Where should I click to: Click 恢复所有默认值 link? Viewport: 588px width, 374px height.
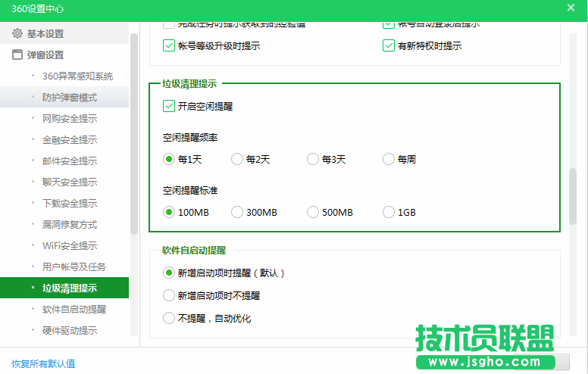(43, 363)
